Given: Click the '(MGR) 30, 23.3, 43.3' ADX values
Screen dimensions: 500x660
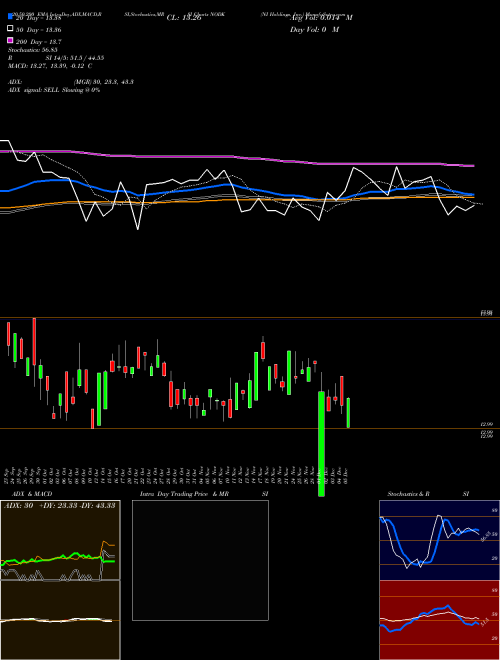Looking at the screenshot, I should (x=104, y=82).
